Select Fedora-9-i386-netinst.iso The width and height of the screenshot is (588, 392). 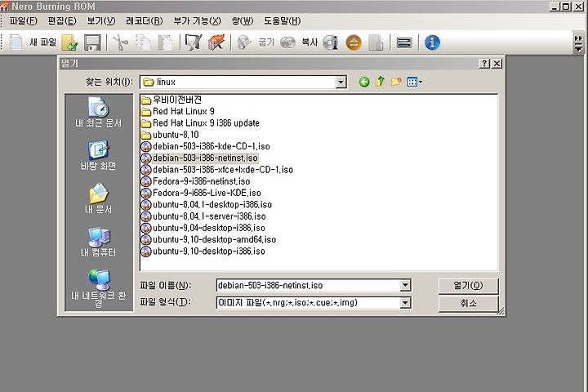[x=195, y=181]
